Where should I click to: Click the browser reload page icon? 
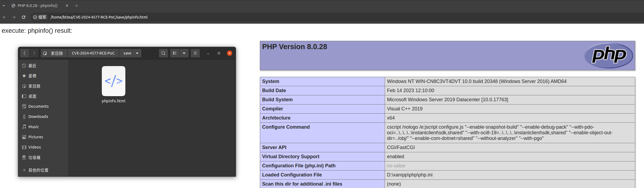[x=24, y=17]
